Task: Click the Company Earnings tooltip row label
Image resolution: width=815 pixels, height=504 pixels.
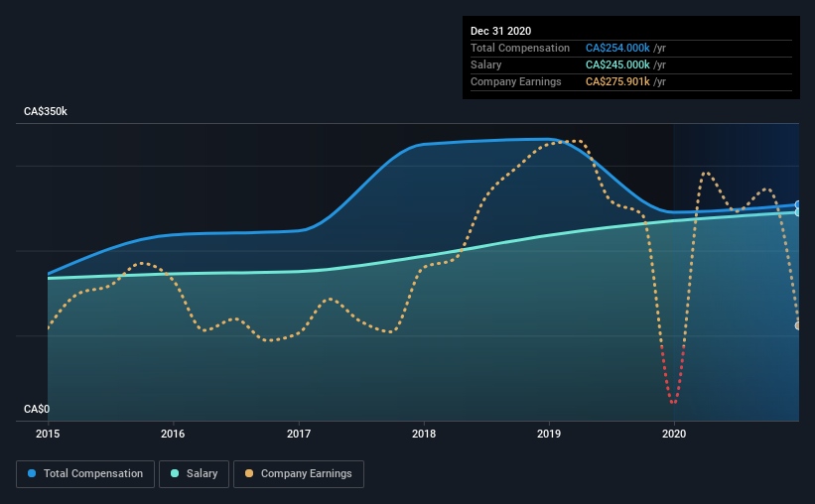Action: [x=515, y=81]
